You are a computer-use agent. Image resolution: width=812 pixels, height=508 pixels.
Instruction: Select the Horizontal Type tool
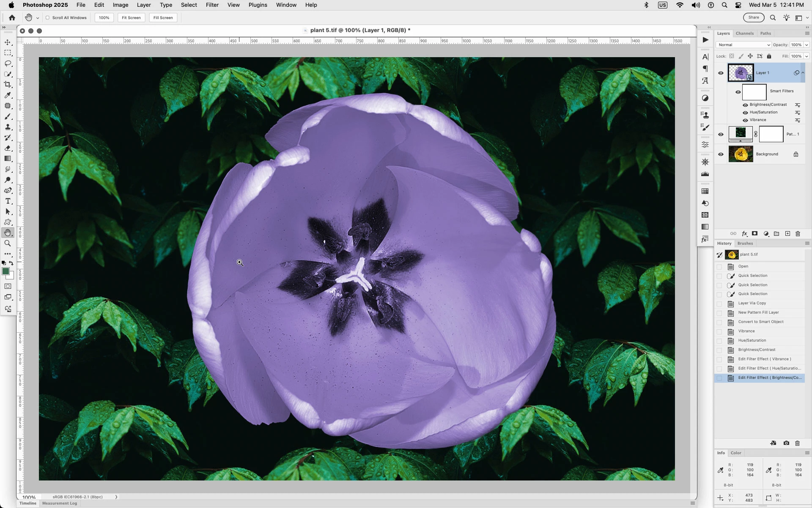coord(8,201)
